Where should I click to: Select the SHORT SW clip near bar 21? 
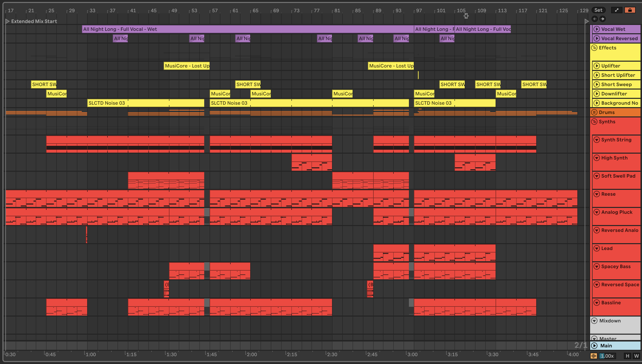pos(44,84)
